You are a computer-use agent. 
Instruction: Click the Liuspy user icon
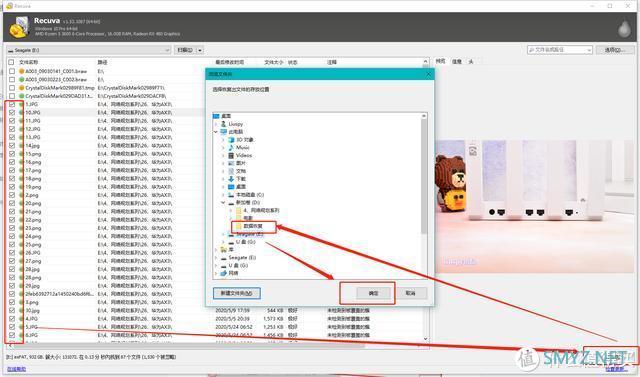[223, 124]
